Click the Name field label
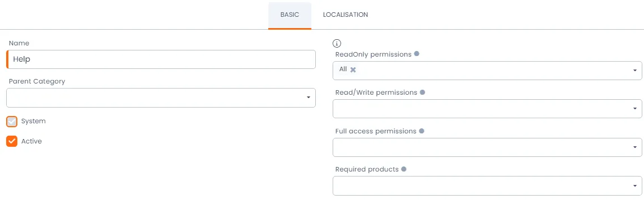 point(19,43)
